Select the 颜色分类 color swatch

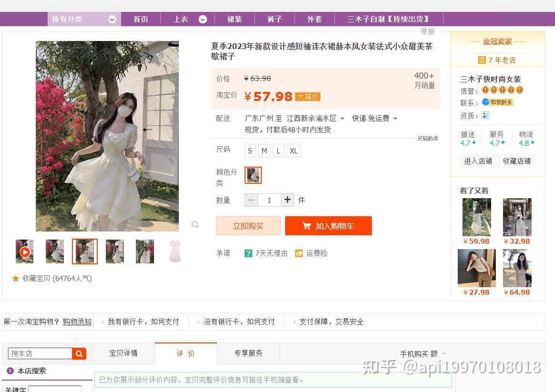(x=253, y=175)
